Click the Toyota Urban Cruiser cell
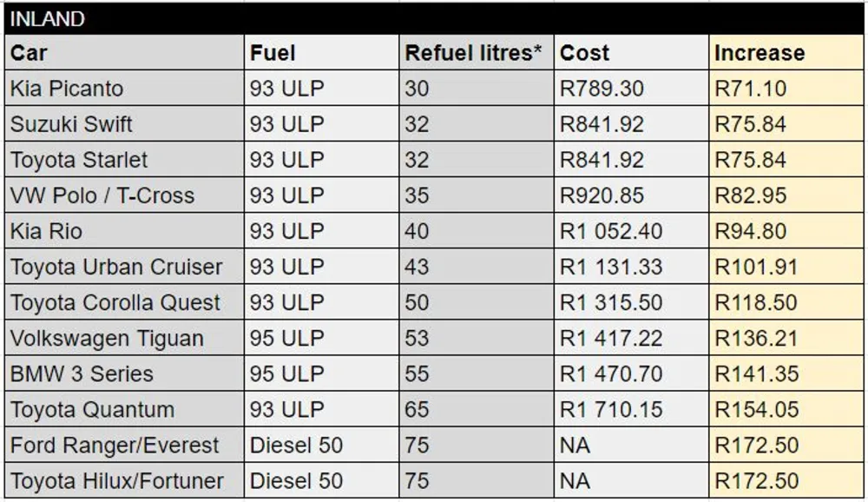Image resolution: width=868 pixels, height=502 pixels. (124, 267)
